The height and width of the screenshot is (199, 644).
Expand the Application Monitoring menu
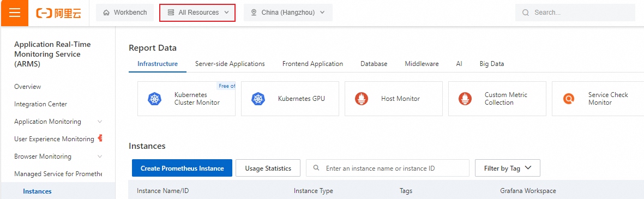pos(58,122)
